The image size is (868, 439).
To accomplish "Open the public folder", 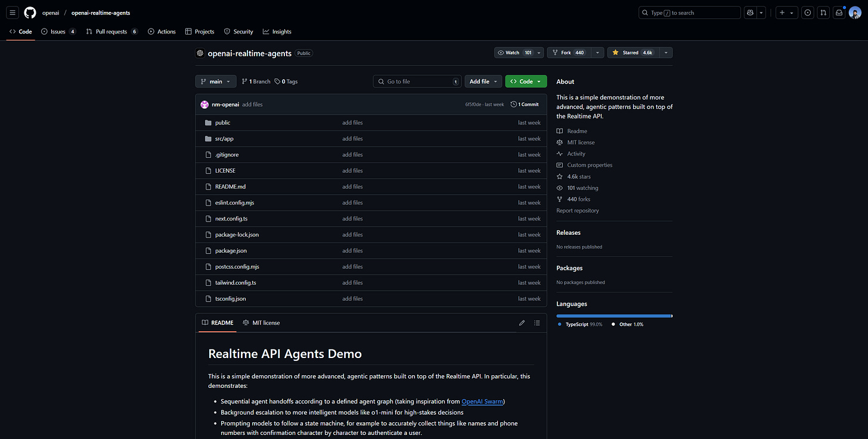I will pos(222,123).
